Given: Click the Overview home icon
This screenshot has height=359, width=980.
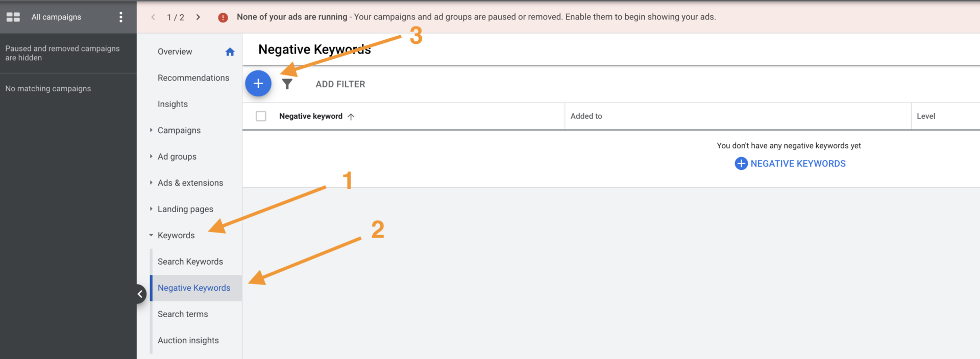Looking at the screenshot, I should [230, 52].
